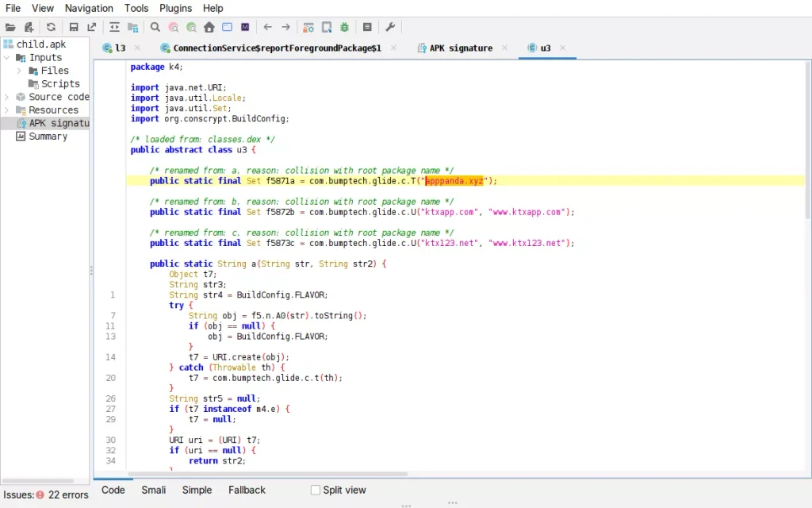Switch to the Code view tab
This screenshot has width=812, height=508.
click(113, 490)
